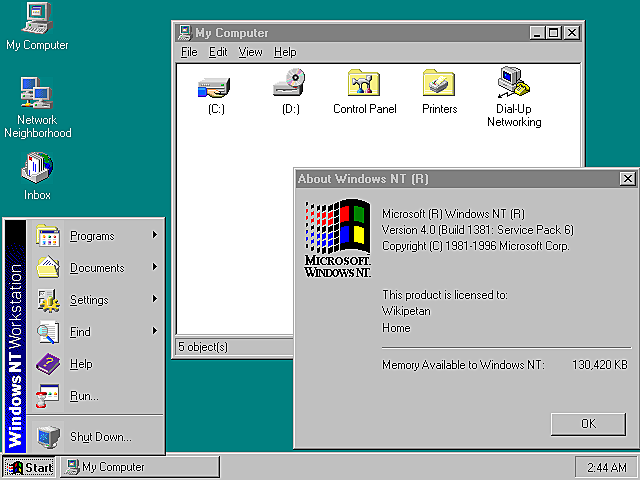Click the Find magnifier icon in Start menu
This screenshot has height=480, width=640.
click(48, 331)
